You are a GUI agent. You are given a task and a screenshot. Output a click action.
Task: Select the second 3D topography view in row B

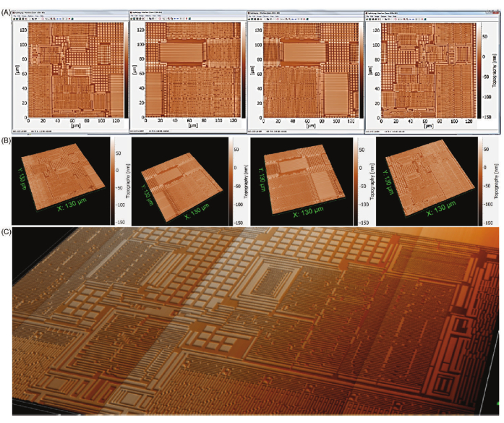coord(180,181)
